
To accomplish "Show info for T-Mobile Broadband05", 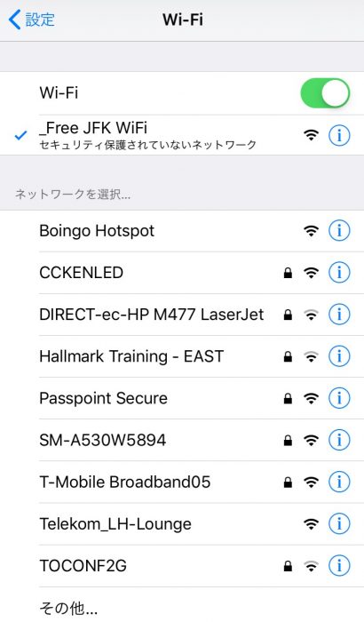I will click(339, 482).
